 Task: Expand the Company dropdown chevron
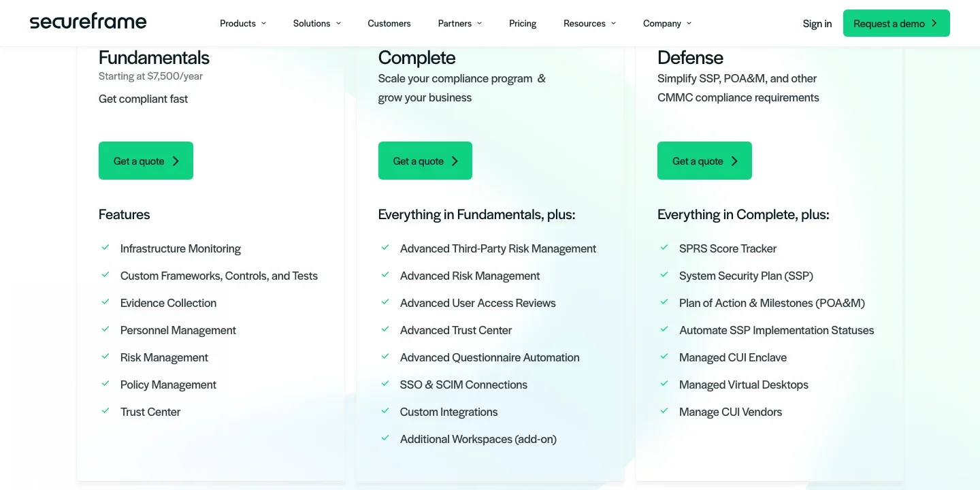[x=689, y=23]
